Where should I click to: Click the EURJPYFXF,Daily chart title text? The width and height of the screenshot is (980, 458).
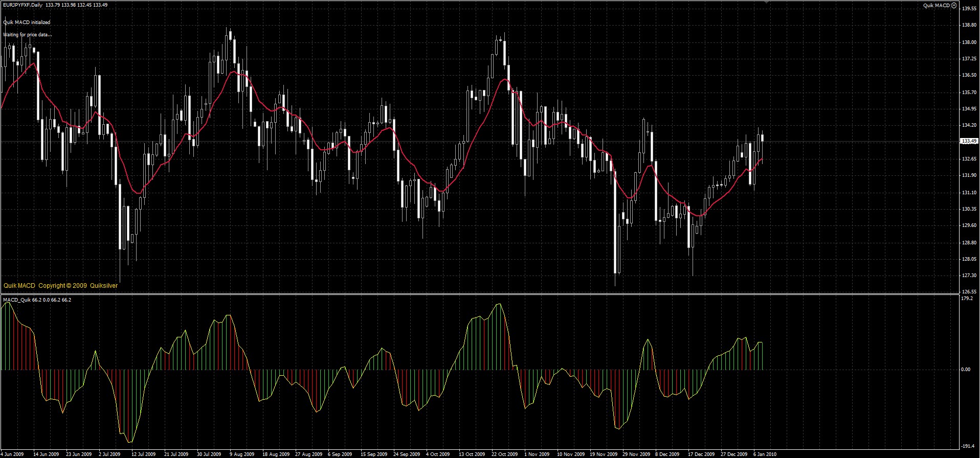23,5
